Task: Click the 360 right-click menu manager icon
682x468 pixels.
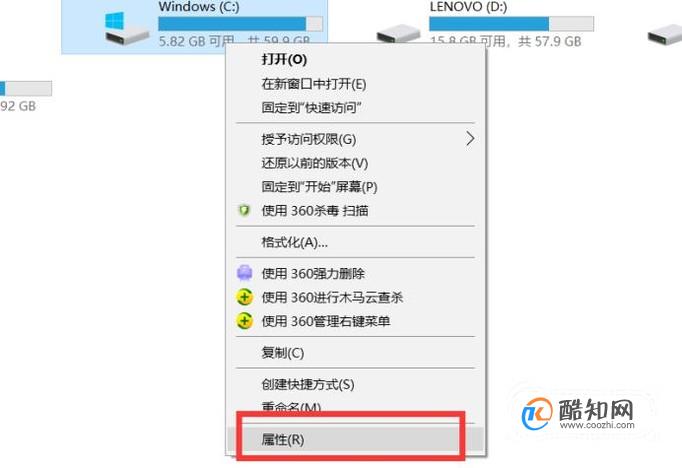Action: tap(244, 321)
